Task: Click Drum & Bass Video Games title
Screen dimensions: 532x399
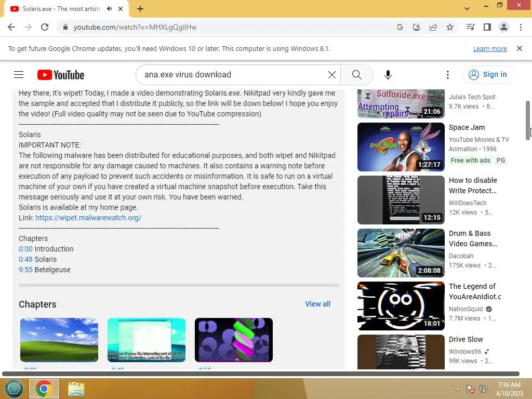Action: coord(473,238)
